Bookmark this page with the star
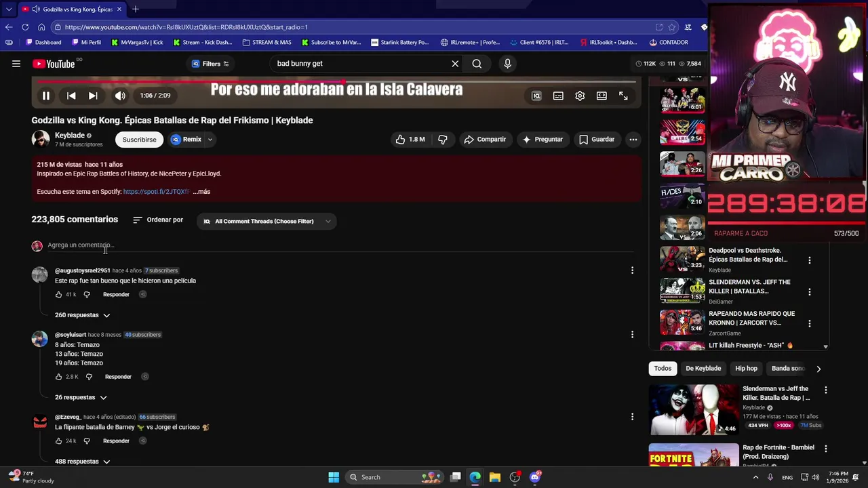Viewport: 868px width, 488px height. coord(672,27)
